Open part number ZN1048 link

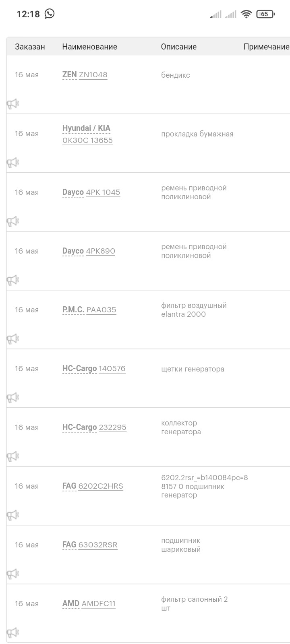pos(93,75)
